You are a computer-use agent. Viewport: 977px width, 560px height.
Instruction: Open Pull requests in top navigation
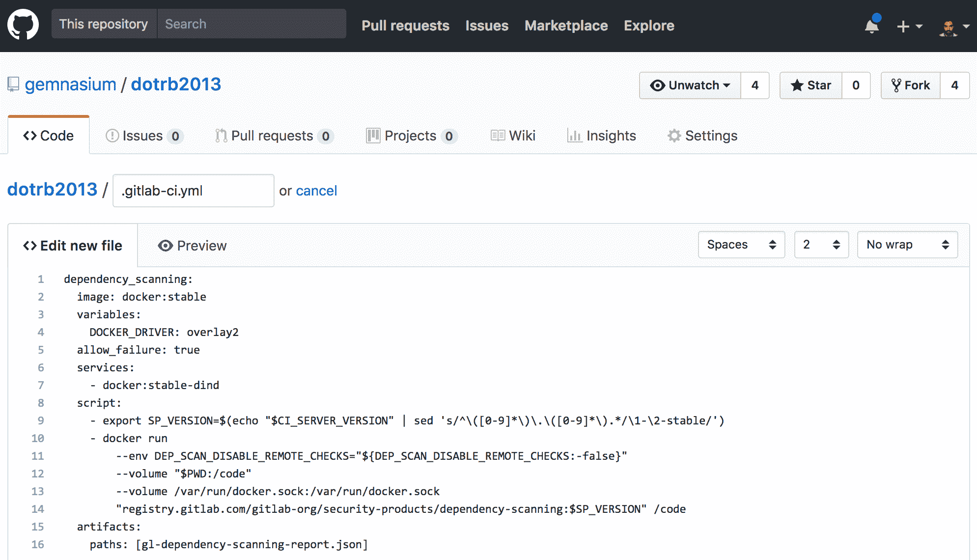405,26
